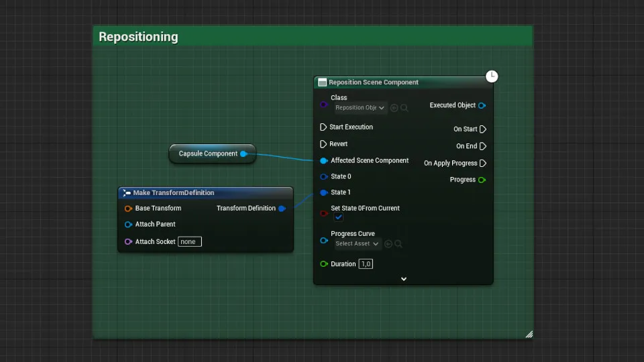
Task: Click the On End output exec pin
Action: click(483, 146)
